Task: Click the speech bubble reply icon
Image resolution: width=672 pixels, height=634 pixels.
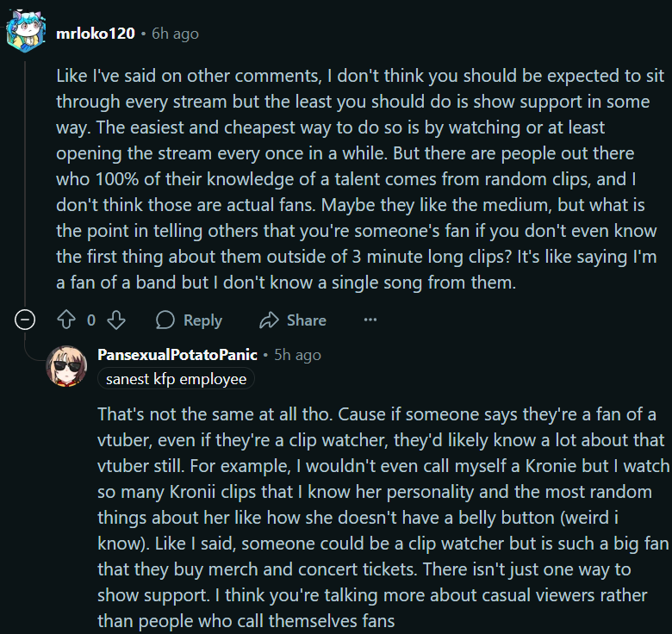Action: [x=165, y=320]
